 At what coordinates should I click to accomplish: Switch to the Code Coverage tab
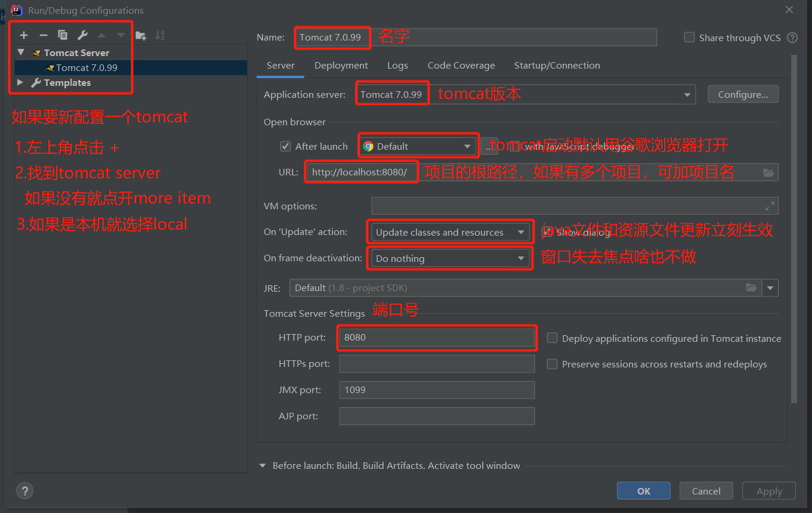click(x=461, y=66)
